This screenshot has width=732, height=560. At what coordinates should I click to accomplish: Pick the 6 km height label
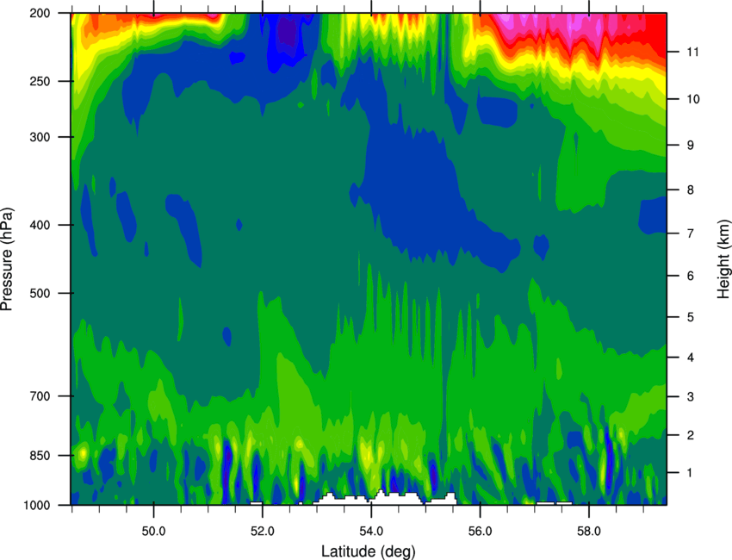click(x=691, y=276)
